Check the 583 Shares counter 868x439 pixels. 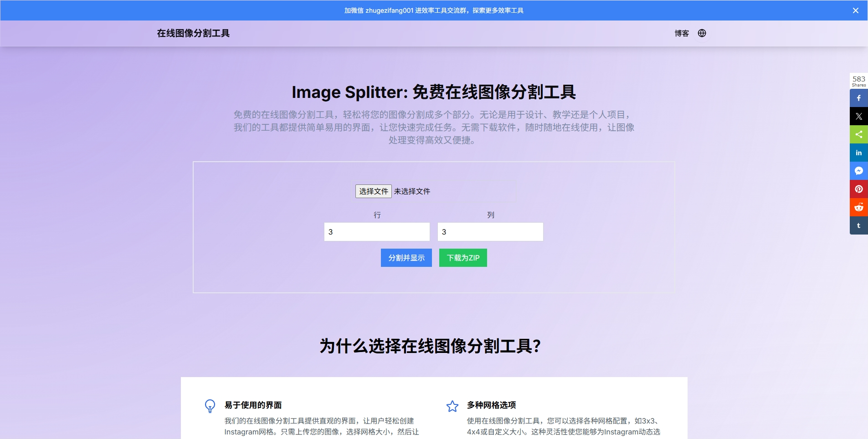click(x=858, y=81)
